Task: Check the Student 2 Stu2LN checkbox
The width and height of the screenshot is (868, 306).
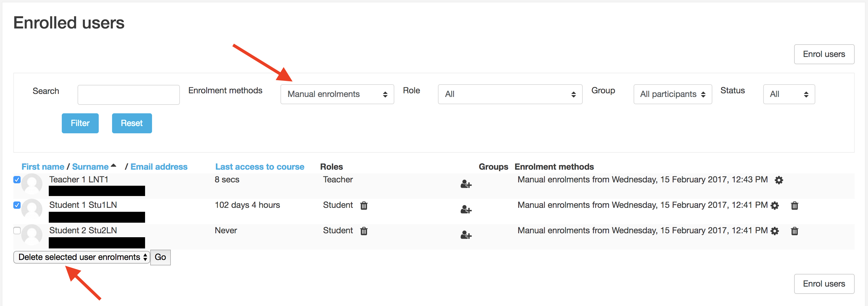Action: tap(17, 231)
